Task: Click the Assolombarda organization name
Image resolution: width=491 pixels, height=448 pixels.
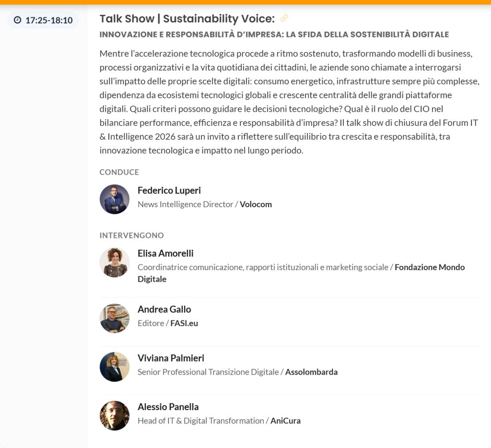Action: click(x=311, y=372)
